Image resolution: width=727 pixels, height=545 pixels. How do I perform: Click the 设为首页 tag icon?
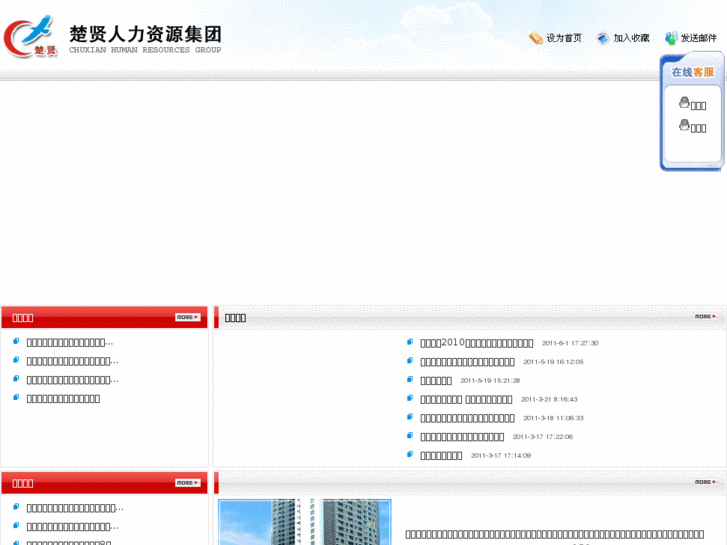tap(536, 38)
